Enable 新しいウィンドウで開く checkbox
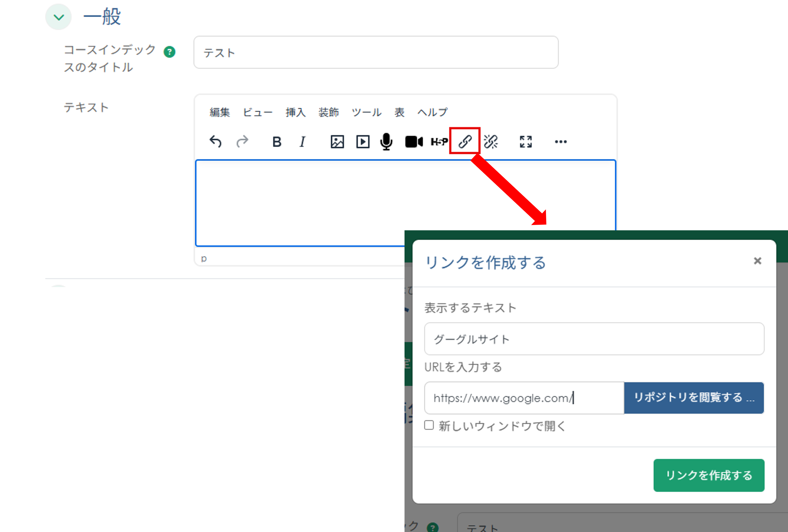788x532 pixels. tap(429, 426)
